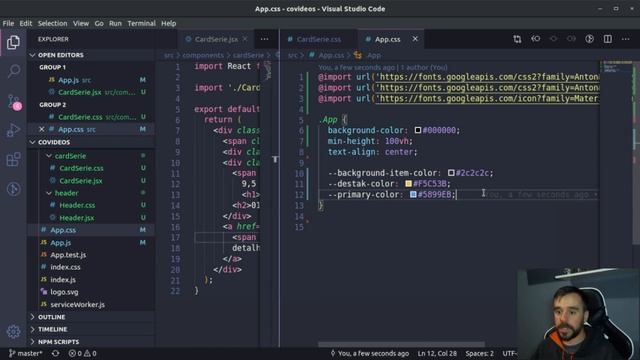Viewport: 640px width, 360px height.
Task: Open the View menu
Action: coord(81,23)
